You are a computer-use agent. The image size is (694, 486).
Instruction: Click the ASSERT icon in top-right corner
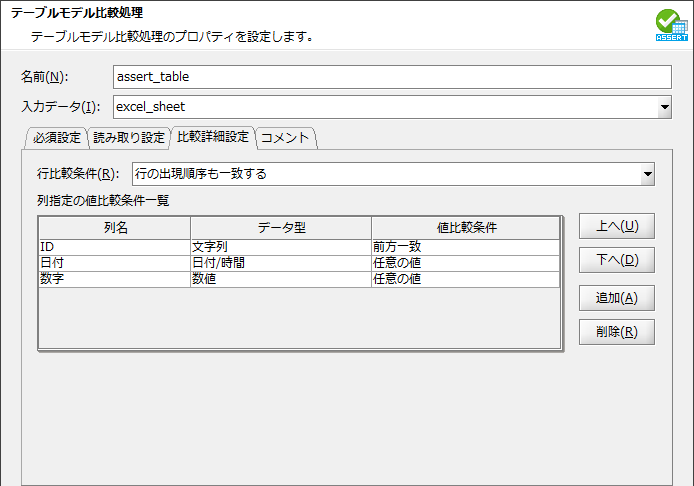[671, 24]
